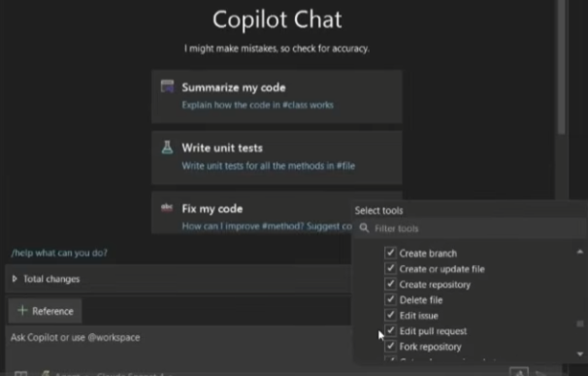This screenshot has height=376, width=588.
Task: Click the chat panel vertical scrollbar thumb
Action: [561, 67]
